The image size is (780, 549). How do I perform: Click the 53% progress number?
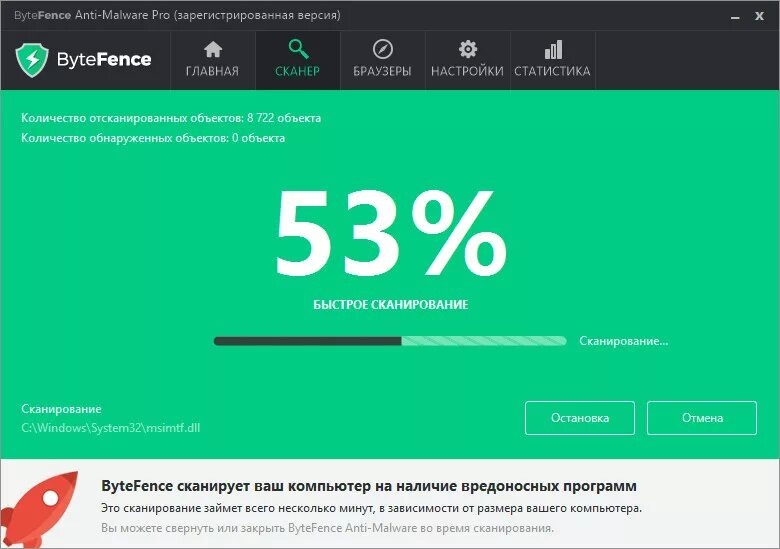[391, 233]
